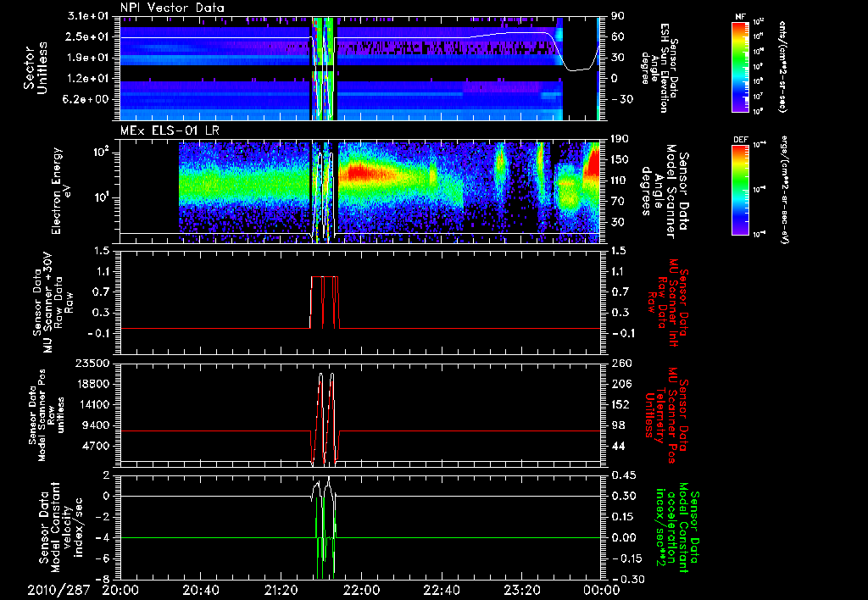
Task: Select the 'NPI Vector Data' panel title
Action: [x=173, y=8]
